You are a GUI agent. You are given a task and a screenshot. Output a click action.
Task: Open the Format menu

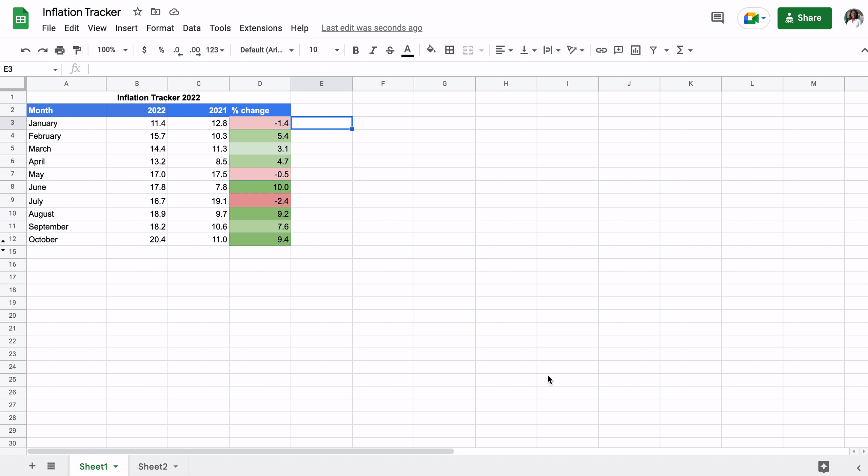(x=160, y=28)
